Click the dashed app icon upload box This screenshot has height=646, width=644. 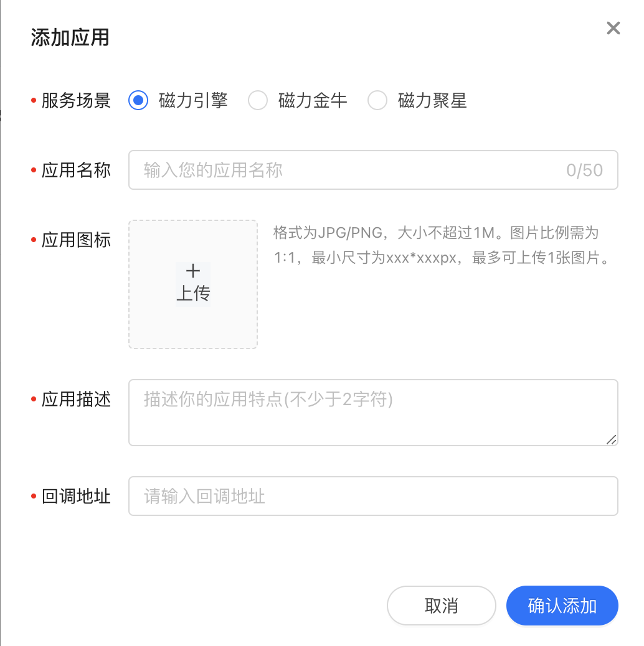(193, 284)
